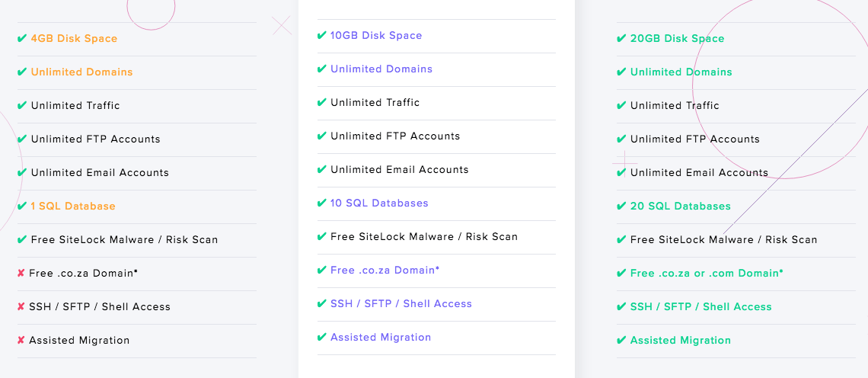Image resolution: width=868 pixels, height=378 pixels.
Task: Click the purple Assisted Migration feature
Action: pyautogui.click(x=381, y=337)
